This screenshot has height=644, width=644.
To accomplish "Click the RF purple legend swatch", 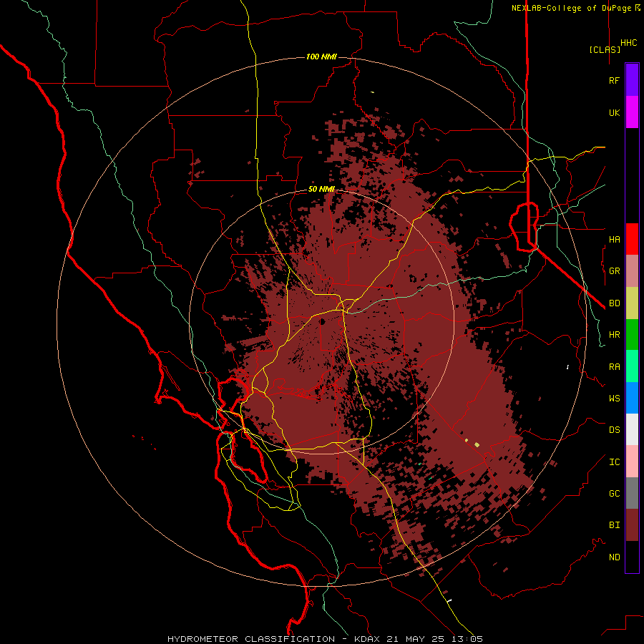I will coord(632,79).
